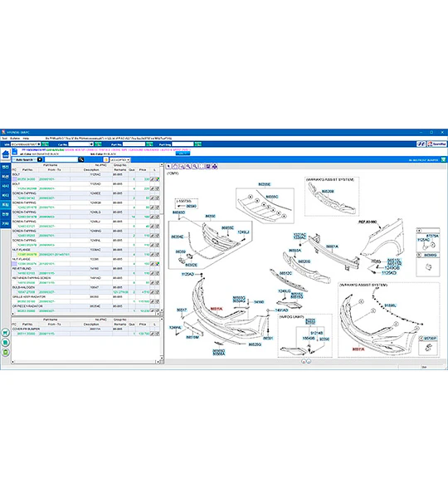This screenshot has height=498, width=448.
Task: Click the document icon beside vehicle info
Action: 15,152
